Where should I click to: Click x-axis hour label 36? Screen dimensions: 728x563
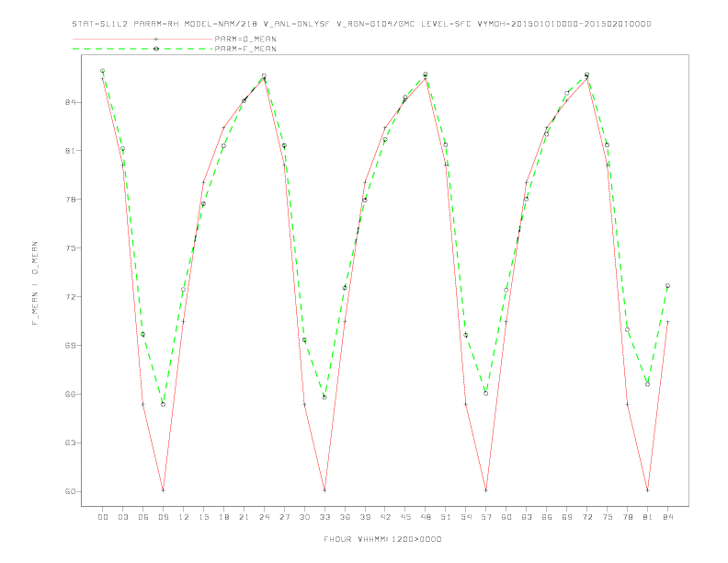pos(345,517)
